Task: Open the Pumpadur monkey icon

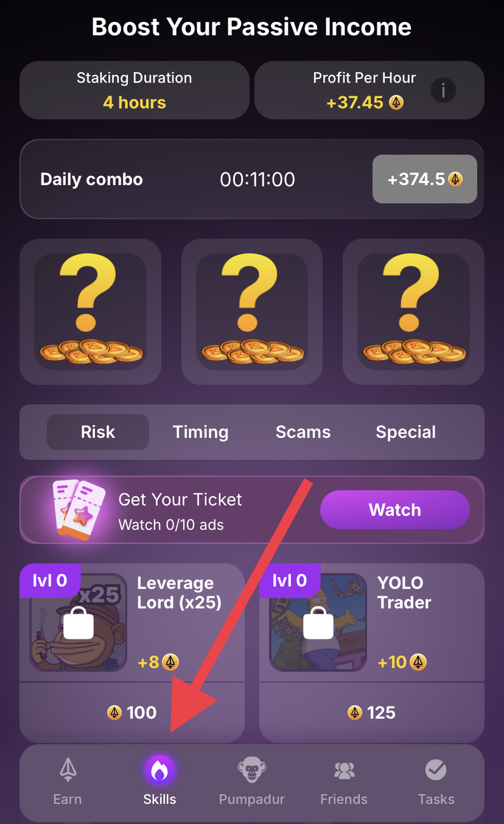Action: click(252, 771)
